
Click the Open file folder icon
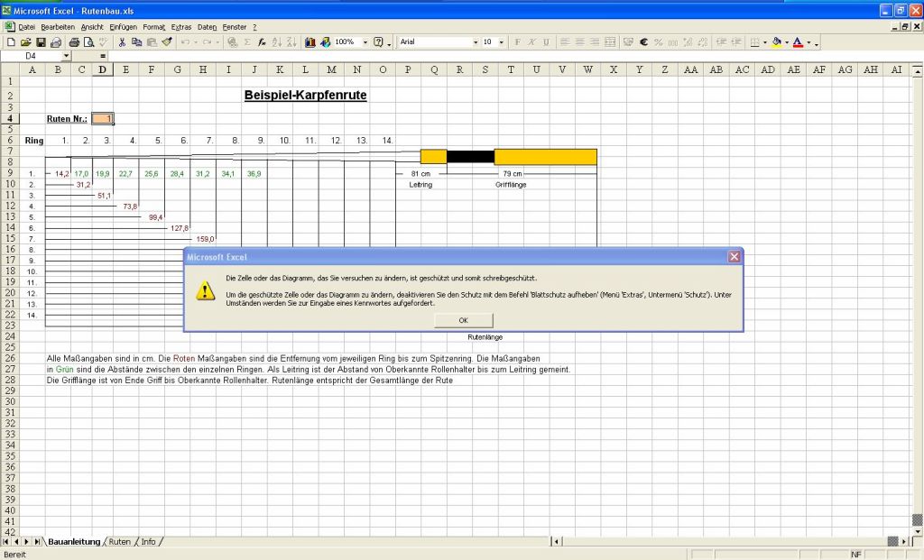[26, 42]
